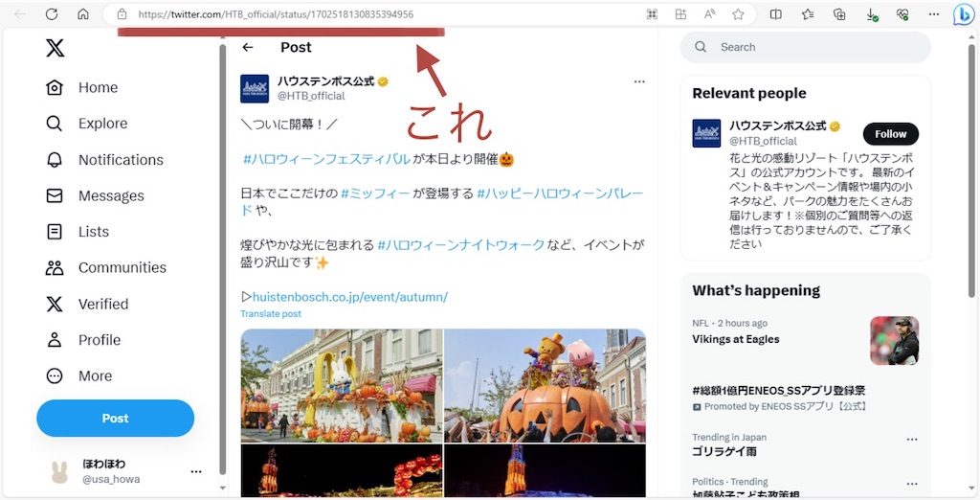The width and height of the screenshot is (980, 500).
Task: Click the blue Post button
Action: (x=116, y=418)
